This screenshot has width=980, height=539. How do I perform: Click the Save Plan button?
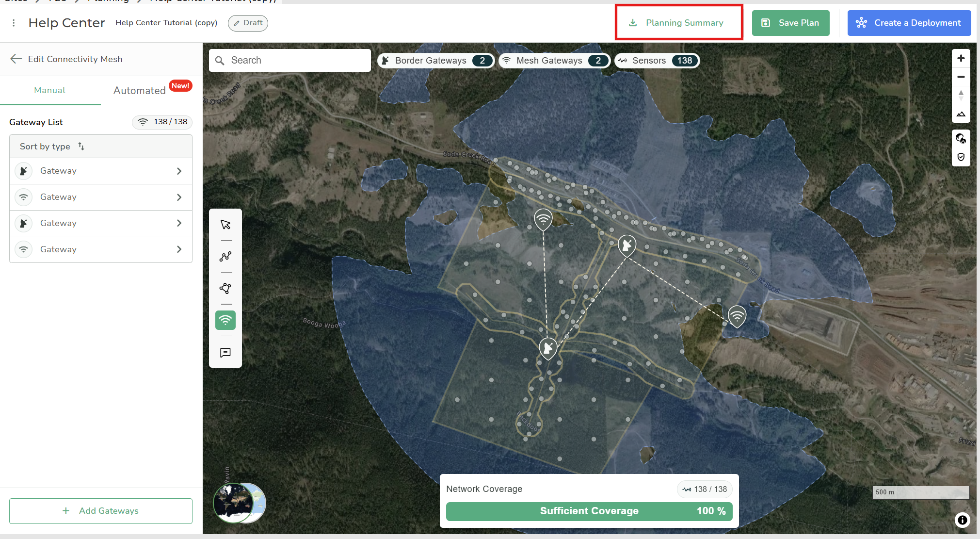[x=790, y=23]
